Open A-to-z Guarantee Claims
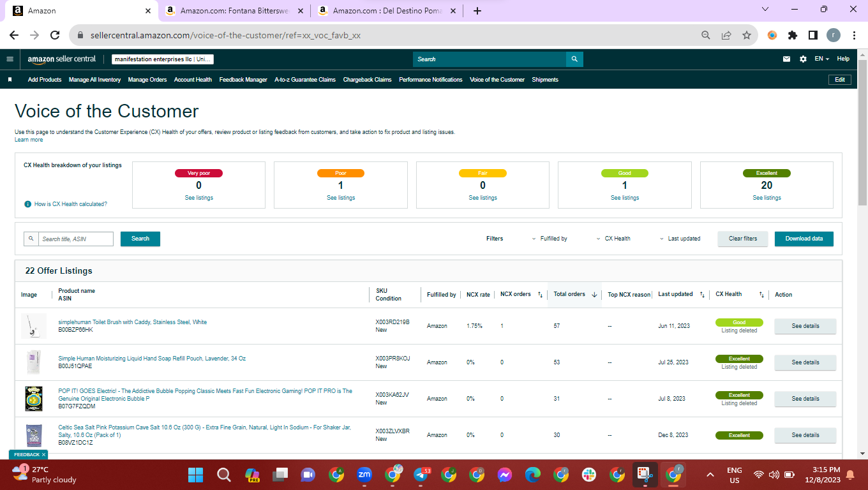This screenshot has height=490, width=868. [305, 80]
